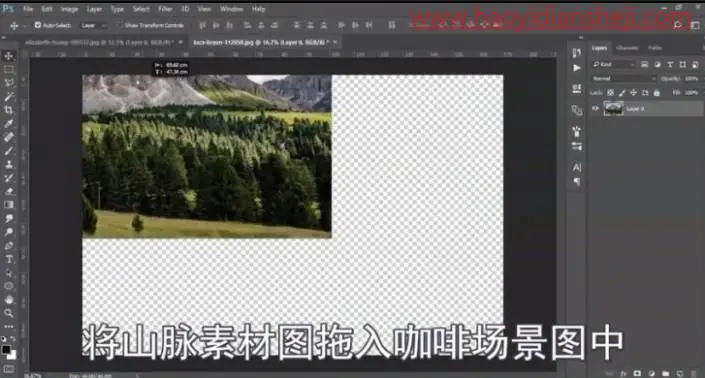Select the Magic Wand tool
The image size is (705, 378).
[9, 96]
